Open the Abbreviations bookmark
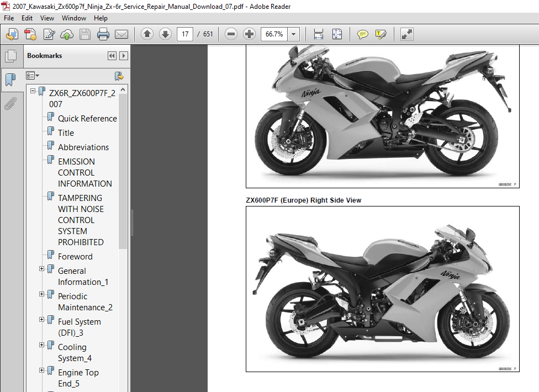 click(x=83, y=147)
